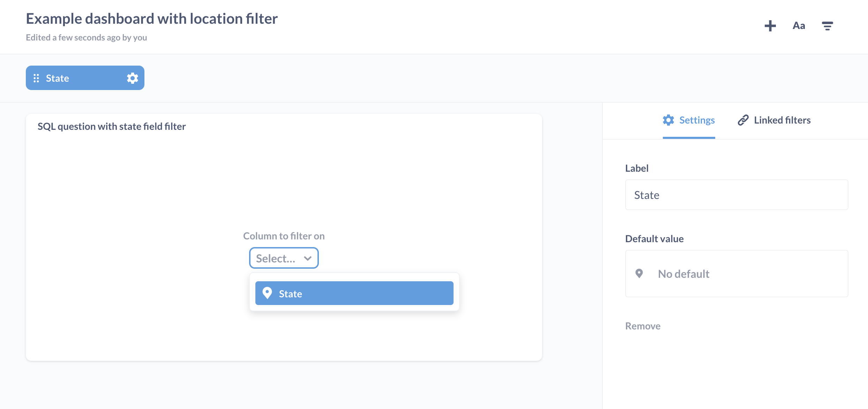This screenshot has height=409, width=868.
Task: Click the Aa icon to add text
Action: (799, 25)
